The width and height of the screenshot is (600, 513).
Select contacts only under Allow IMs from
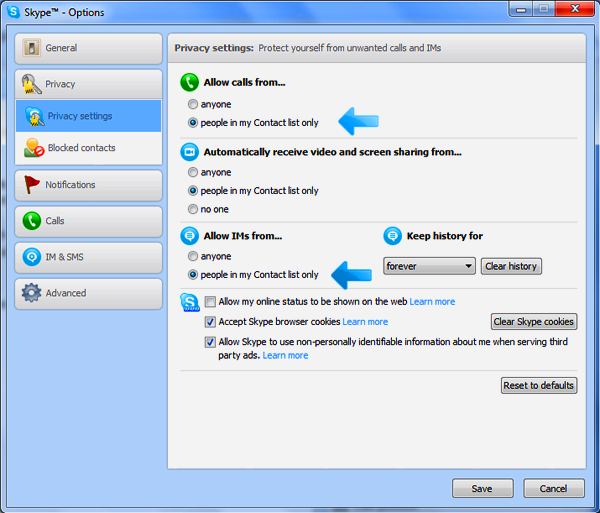point(193,274)
